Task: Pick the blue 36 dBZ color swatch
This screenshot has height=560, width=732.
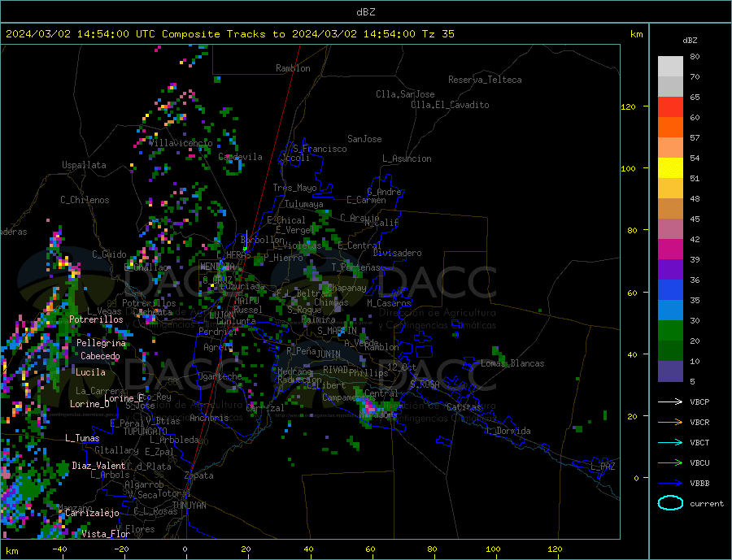Action: point(670,290)
